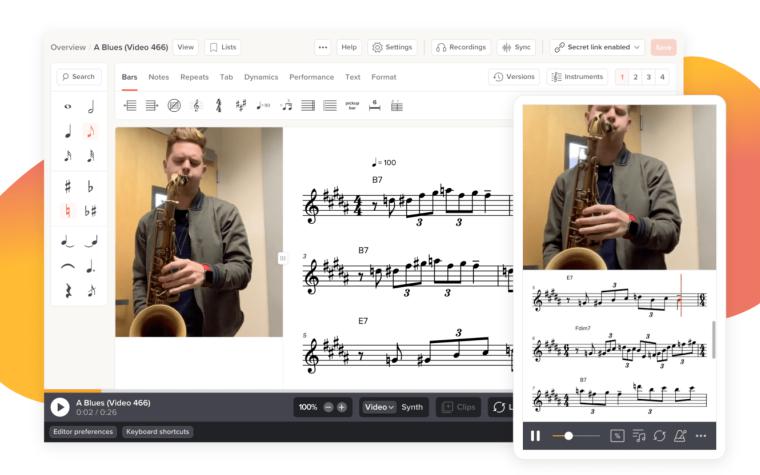Viewport: 760px width, 475px height.
Task: Click the five-line staff icon
Action: (308, 105)
